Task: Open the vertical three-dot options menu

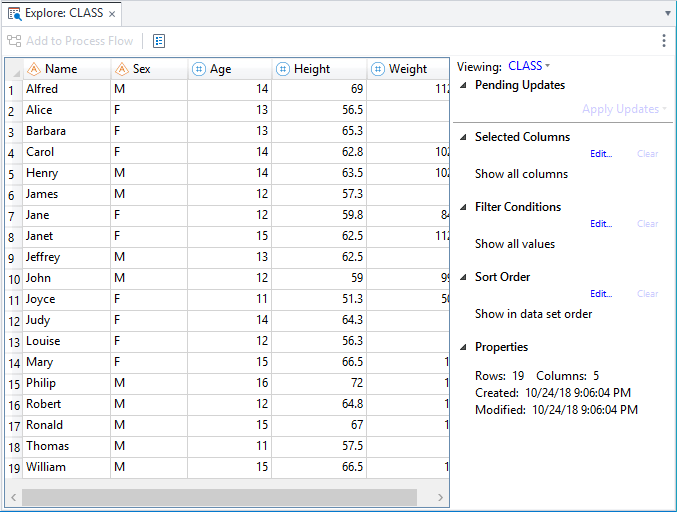Action: point(664,41)
